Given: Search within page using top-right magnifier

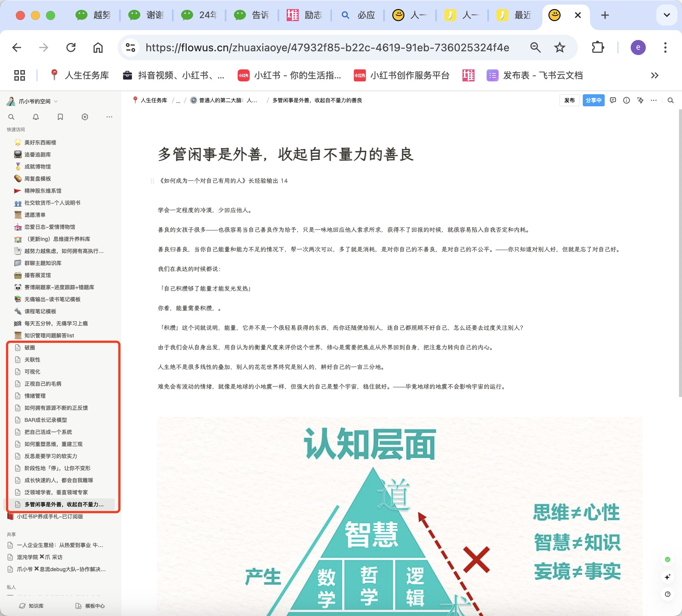Looking at the screenshot, I should pos(670,100).
